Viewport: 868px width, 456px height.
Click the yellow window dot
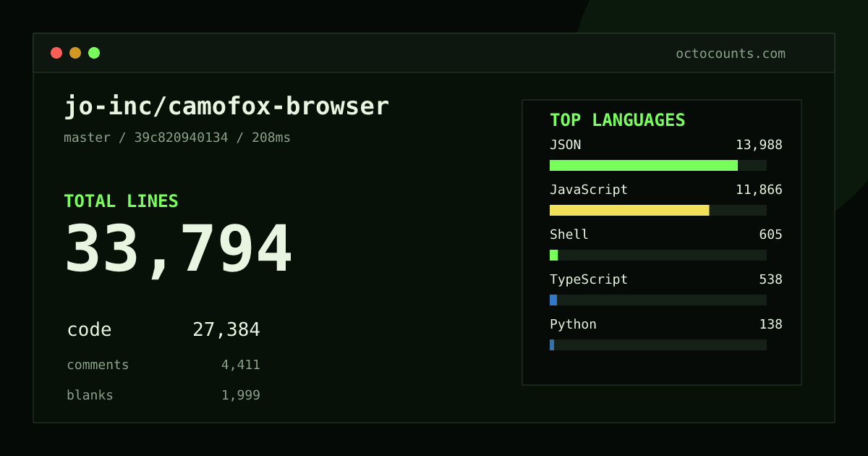tap(75, 53)
